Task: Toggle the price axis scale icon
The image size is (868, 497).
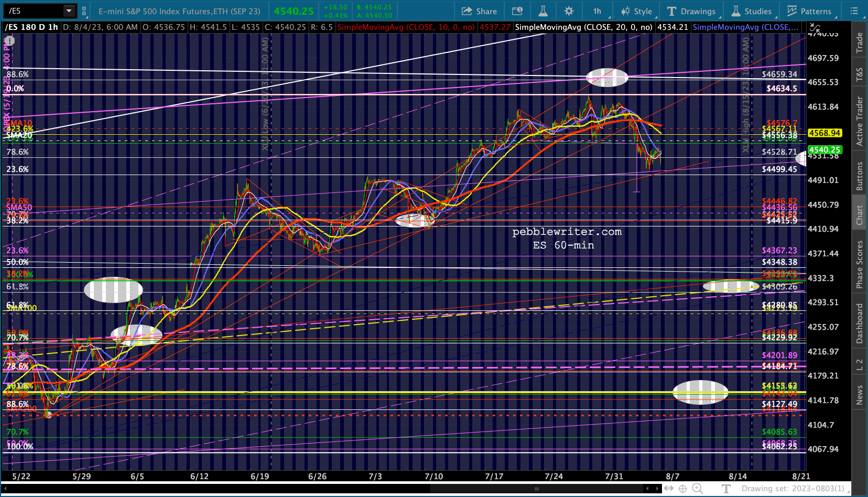Action: click(x=815, y=28)
